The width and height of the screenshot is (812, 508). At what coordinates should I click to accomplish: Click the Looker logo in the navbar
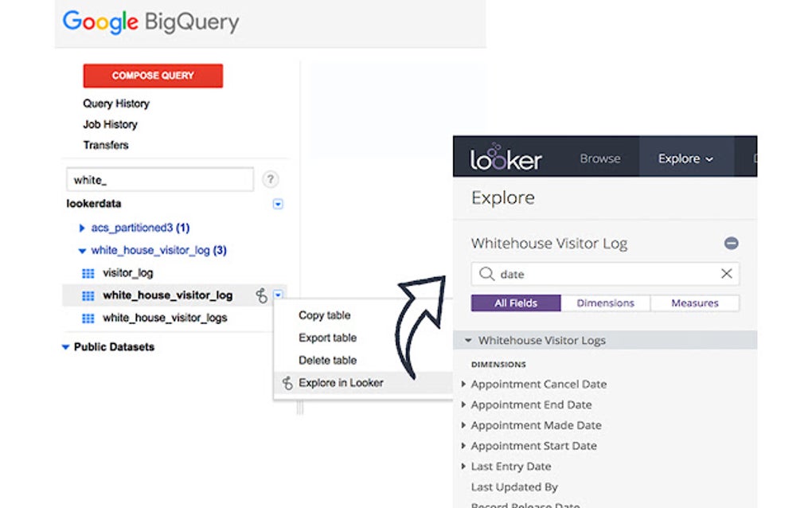tap(507, 158)
